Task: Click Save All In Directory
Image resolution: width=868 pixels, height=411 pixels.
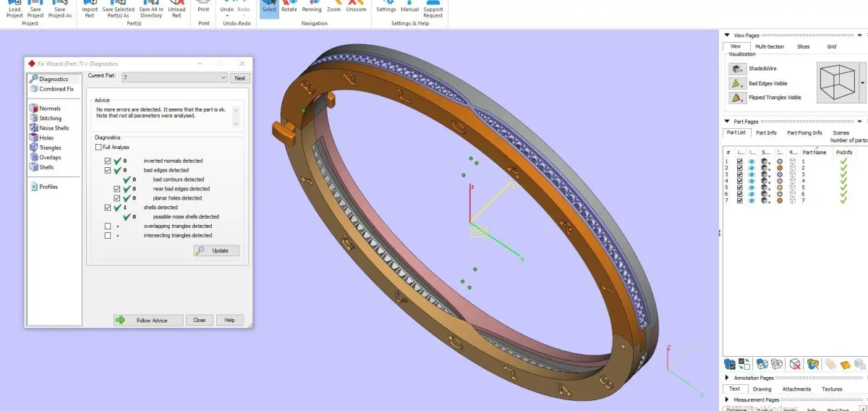Action: point(151,9)
